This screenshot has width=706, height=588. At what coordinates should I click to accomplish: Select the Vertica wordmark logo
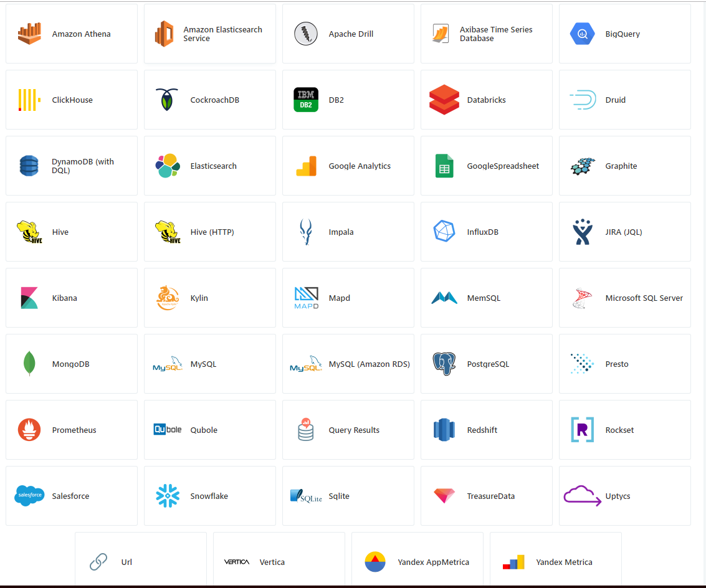pos(236,561)
